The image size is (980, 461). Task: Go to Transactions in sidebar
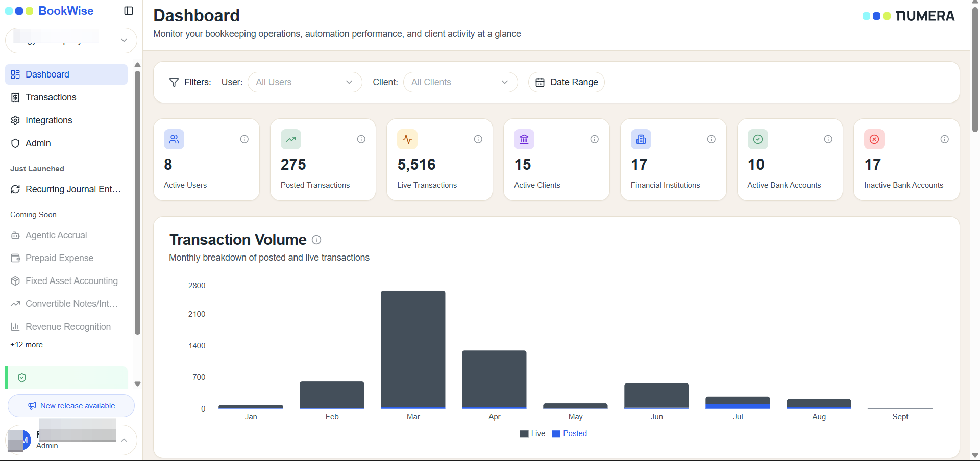point(66,97)
